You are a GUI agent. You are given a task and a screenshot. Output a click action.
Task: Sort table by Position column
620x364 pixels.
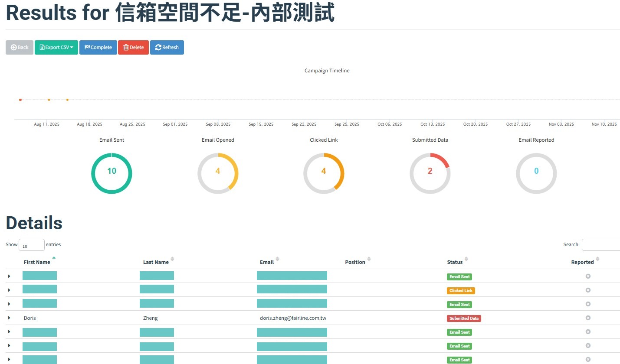(355, 262)
